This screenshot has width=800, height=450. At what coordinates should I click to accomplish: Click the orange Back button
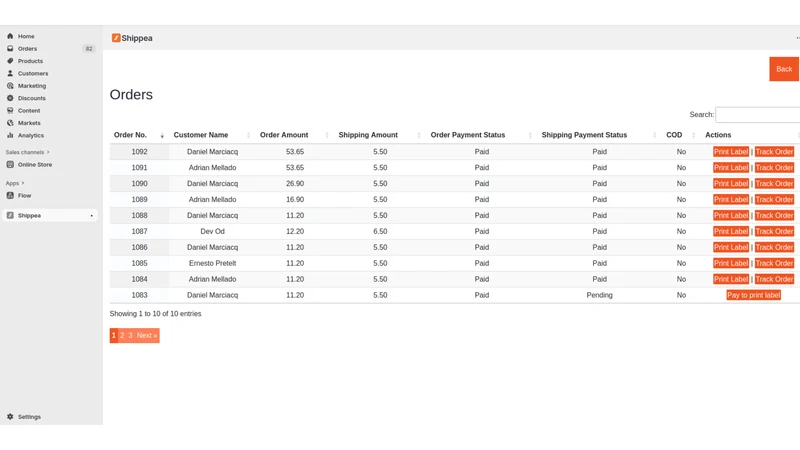(784, 69)
